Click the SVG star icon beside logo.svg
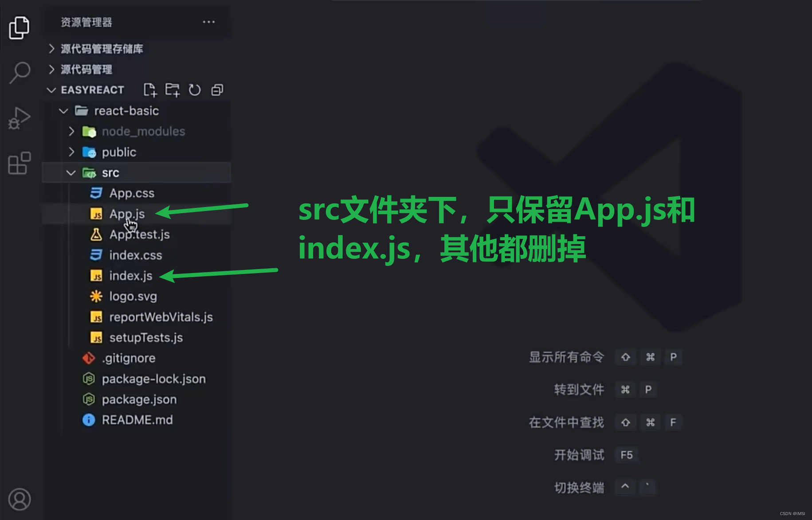812x520 pixels. coord(96,296)
